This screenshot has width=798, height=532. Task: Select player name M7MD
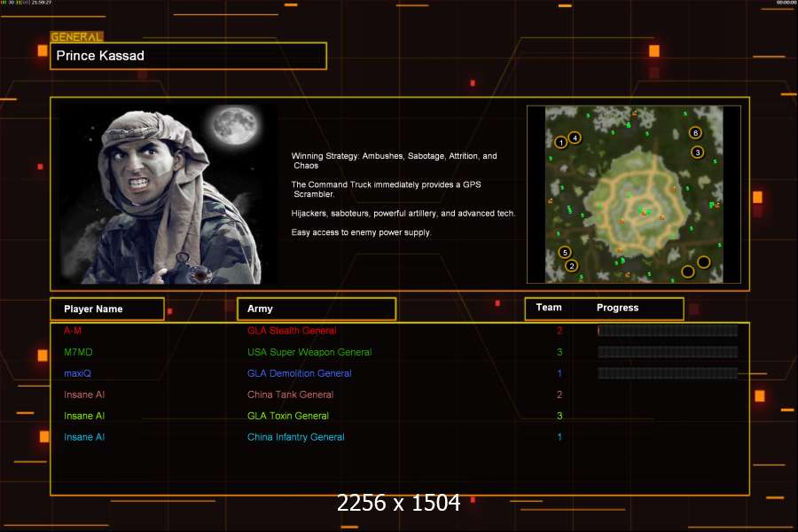click(78, 352)
